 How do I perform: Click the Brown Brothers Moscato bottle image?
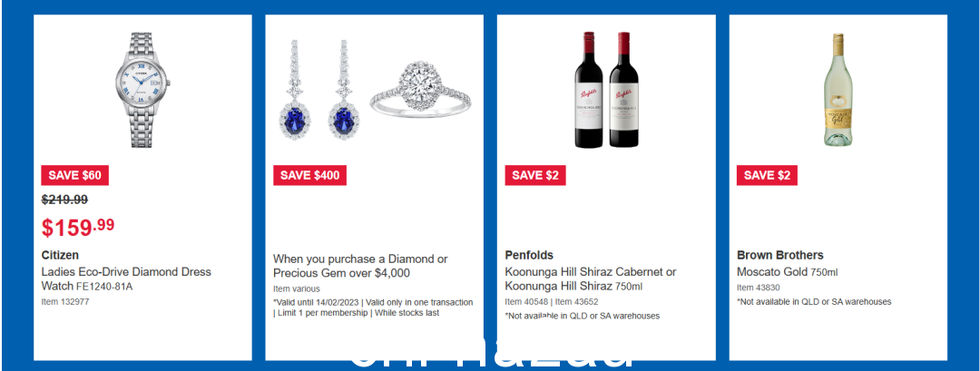838,90
